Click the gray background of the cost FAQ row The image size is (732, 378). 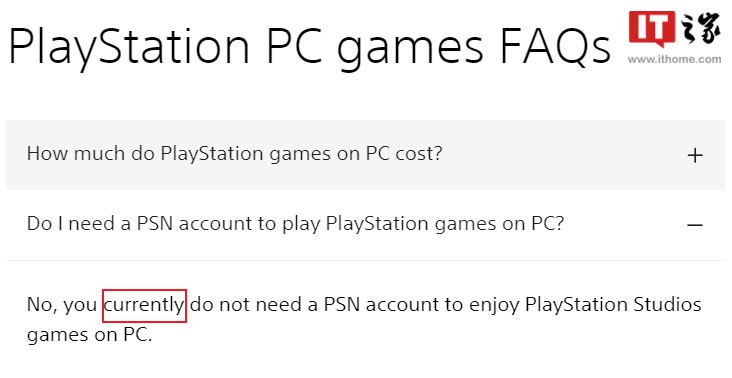tap(365, 155)
